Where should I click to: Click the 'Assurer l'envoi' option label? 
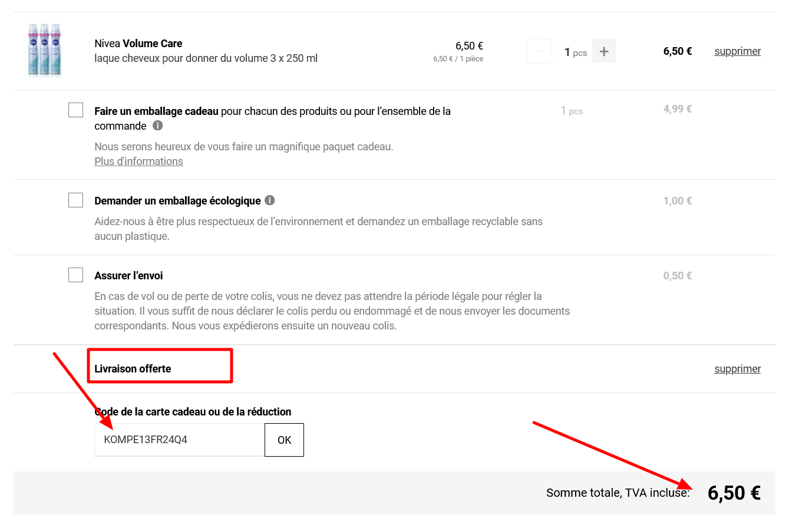tap(128, 276)
